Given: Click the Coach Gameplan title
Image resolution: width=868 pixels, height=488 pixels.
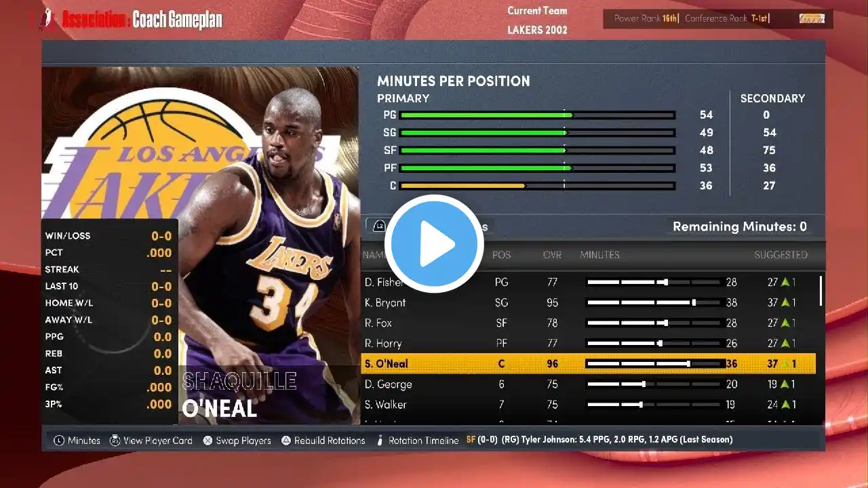Looking at the screenshot, I should pos(177,20).
